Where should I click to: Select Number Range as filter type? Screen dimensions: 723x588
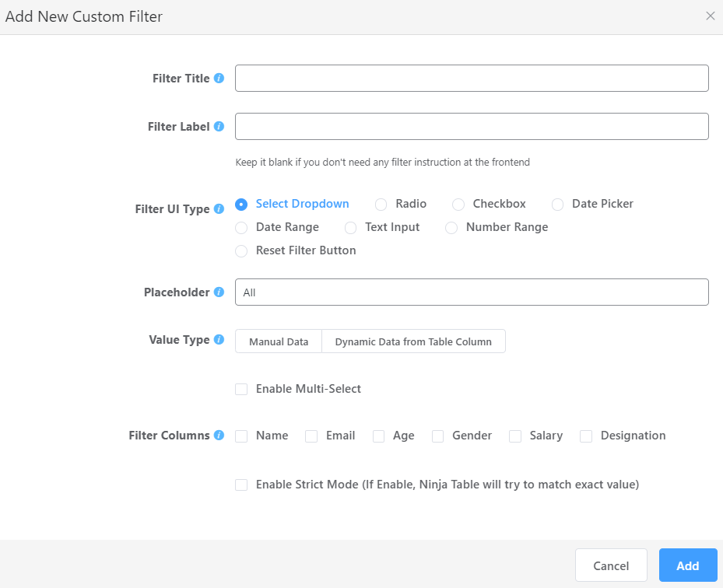(x=451, y=227)
